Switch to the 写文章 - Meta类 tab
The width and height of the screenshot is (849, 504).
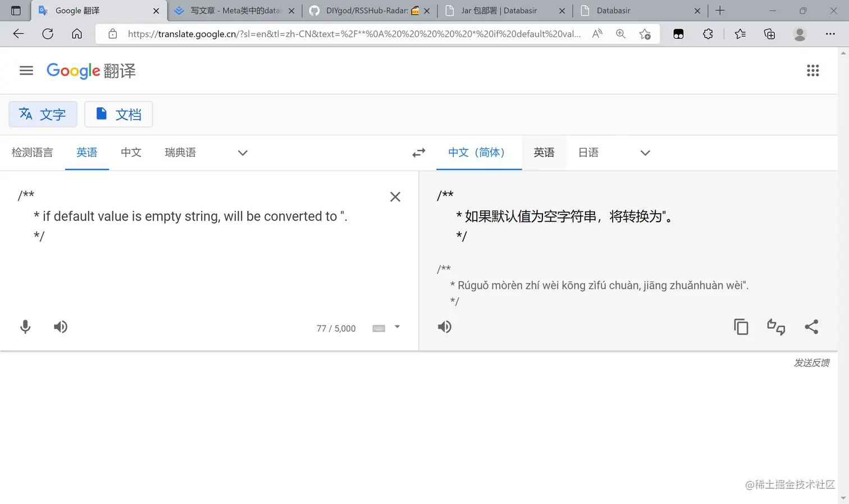click(x=234, y=10)
